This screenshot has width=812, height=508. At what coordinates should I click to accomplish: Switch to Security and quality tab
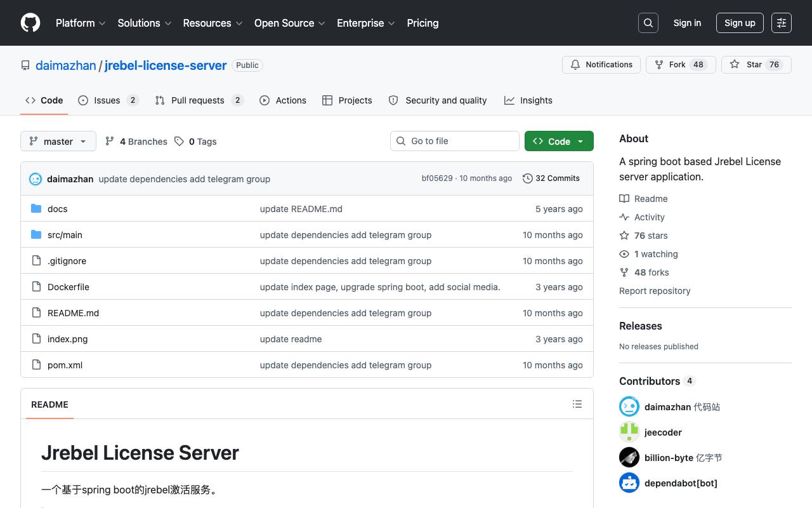click(x=438, y=100)
